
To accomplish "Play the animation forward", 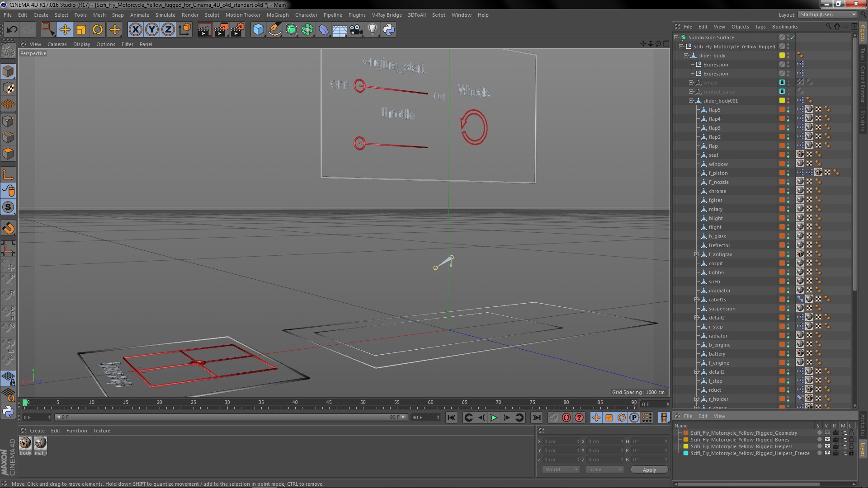I will [x=494, y=418].
